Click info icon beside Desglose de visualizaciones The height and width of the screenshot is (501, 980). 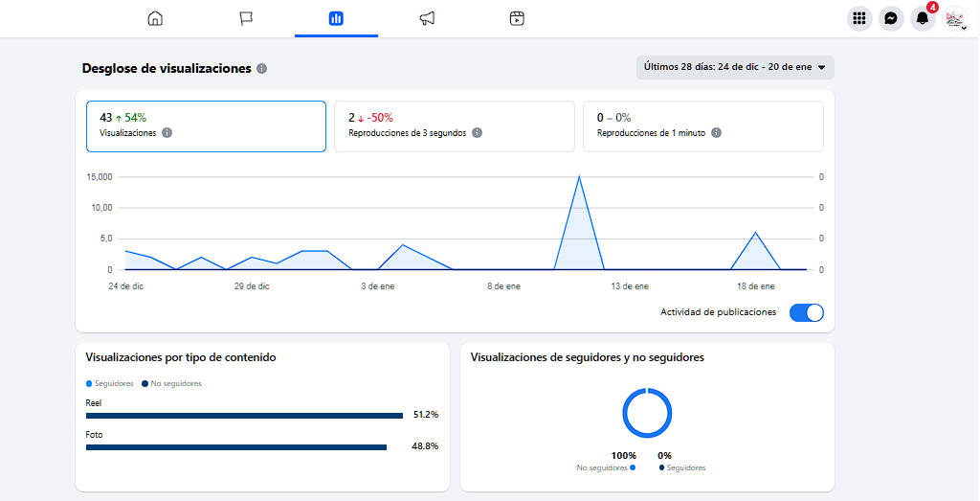coord(262,69)
